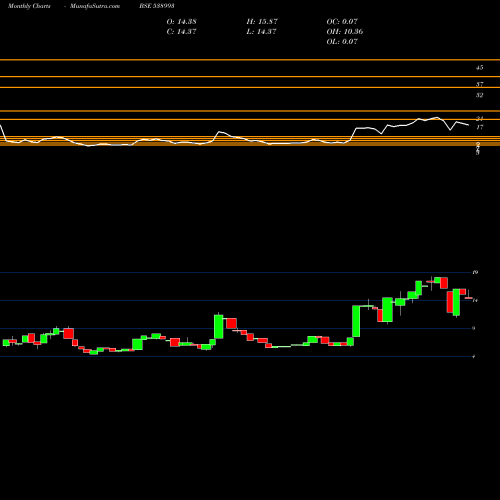The height and width of the screenshot is (500, 500).
Task: Click the 'Monthly Charts' title text
Action: point(29,6)
